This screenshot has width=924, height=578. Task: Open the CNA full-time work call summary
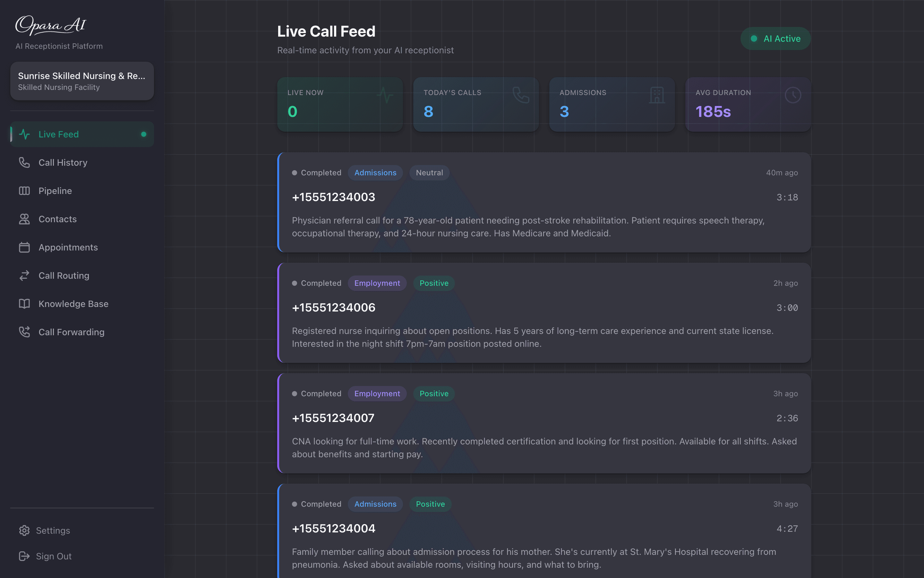544,448
